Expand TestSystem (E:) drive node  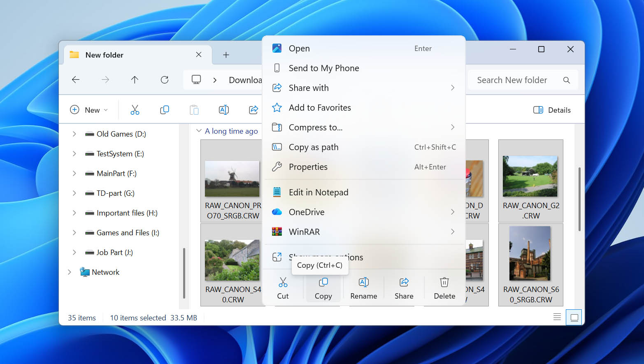tap(74, 153)
